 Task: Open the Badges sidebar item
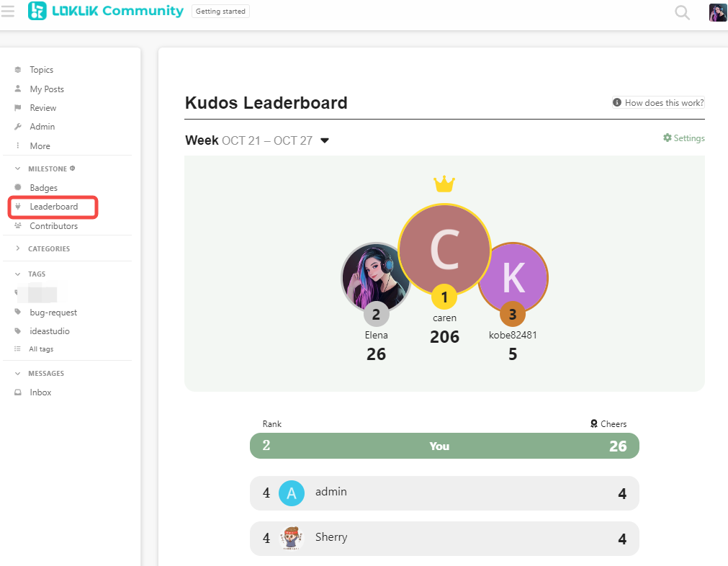pos(44,187)
